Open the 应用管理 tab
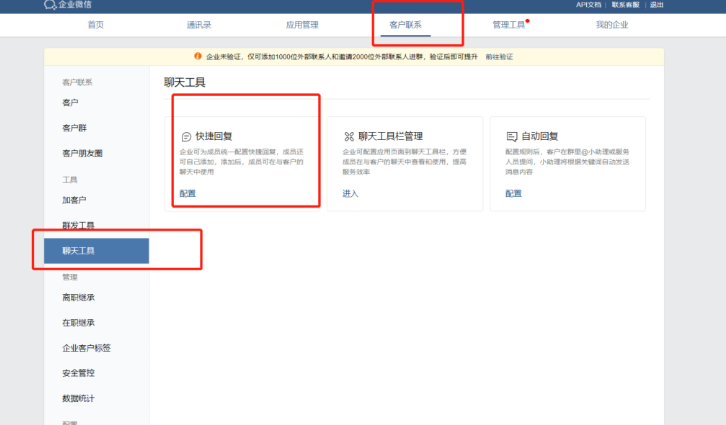726x425 pixels. coord(302,23)
